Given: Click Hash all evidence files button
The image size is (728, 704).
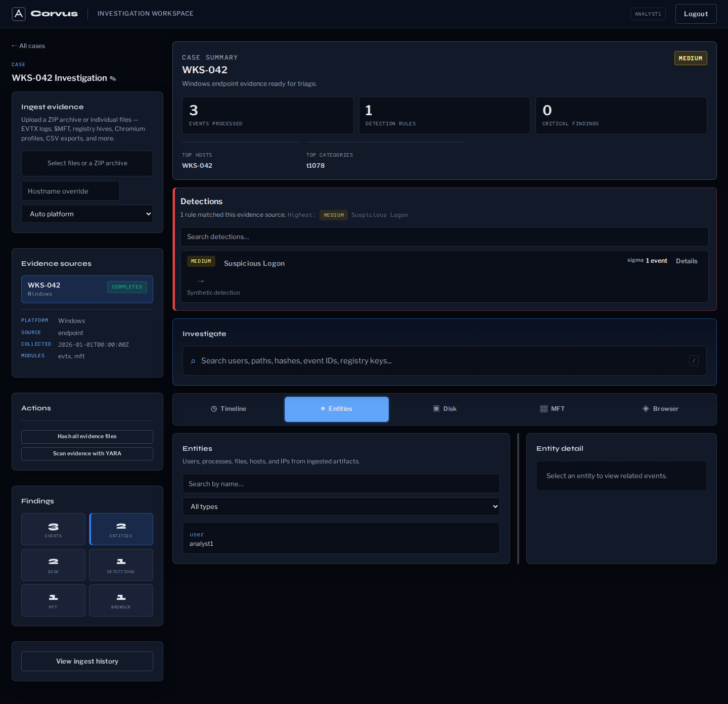Looking at the screenshot, I should click(x=87, y=437).
